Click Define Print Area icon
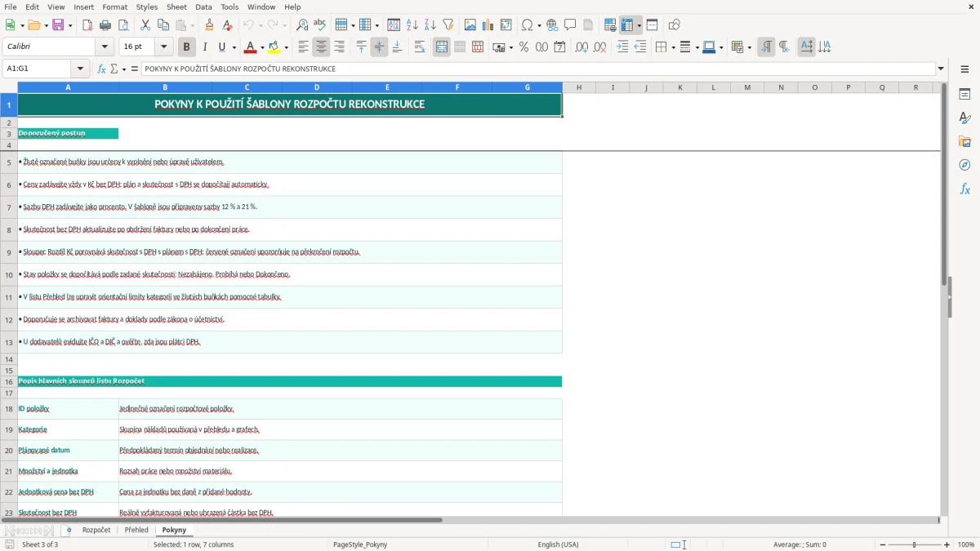Viewport: 980px width, 551px height. coord(611,25)
